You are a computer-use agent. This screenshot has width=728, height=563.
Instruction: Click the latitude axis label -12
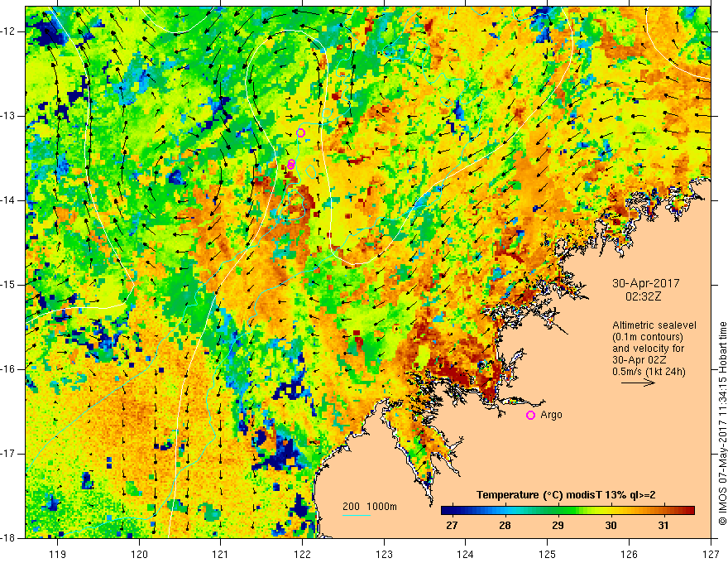(x=9, y=31)
